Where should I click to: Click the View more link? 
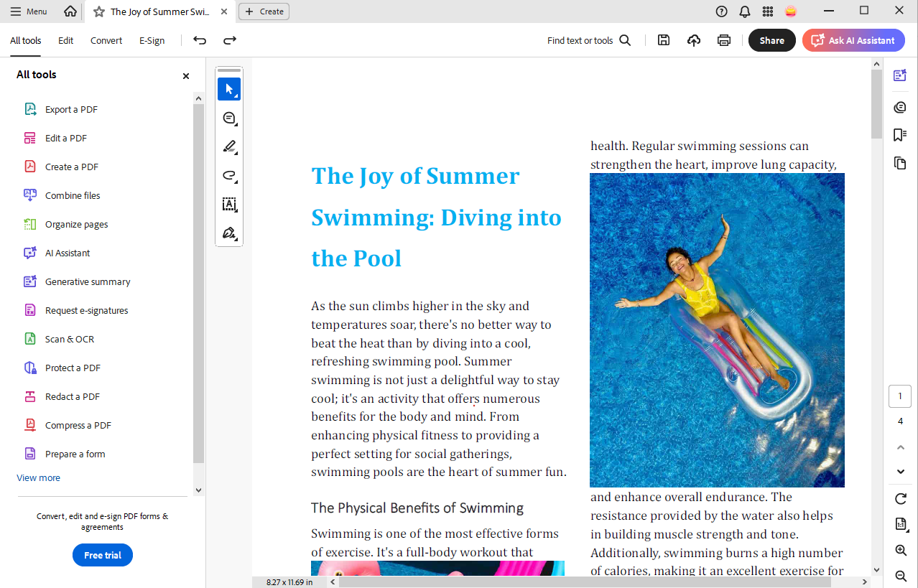pos(39,478)
